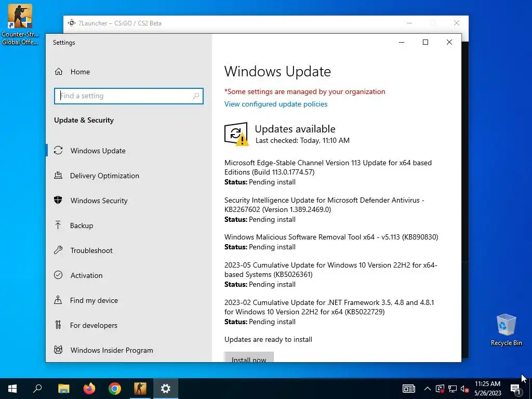Open the Counter-Strike Global Offensive desktop shortcut
532x399 pixels.
[20, 25]
